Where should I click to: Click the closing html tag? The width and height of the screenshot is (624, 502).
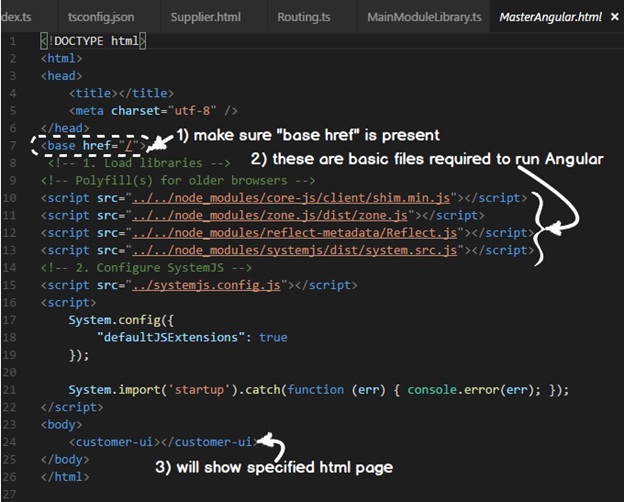click(x=65, y=477)
